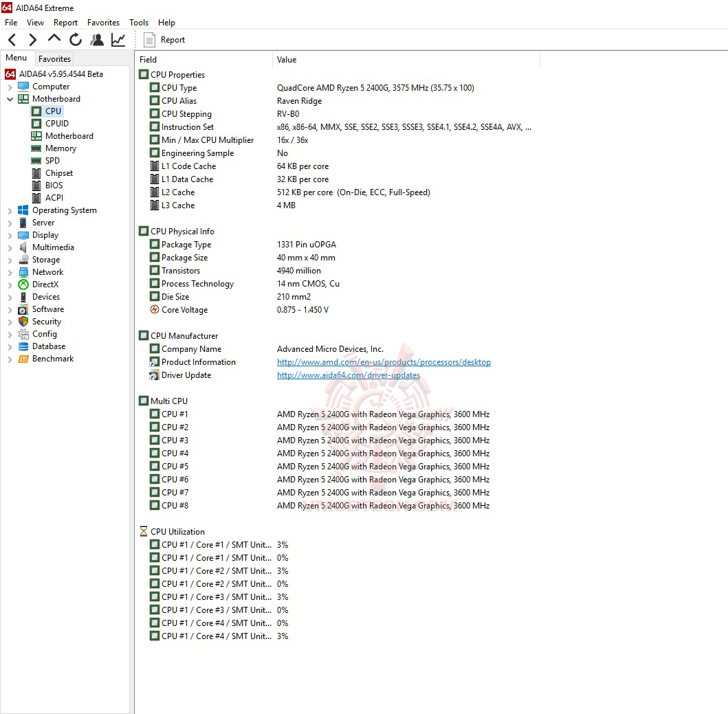
Task: Select the CPU Type row
Action: (x=341, y=88)
